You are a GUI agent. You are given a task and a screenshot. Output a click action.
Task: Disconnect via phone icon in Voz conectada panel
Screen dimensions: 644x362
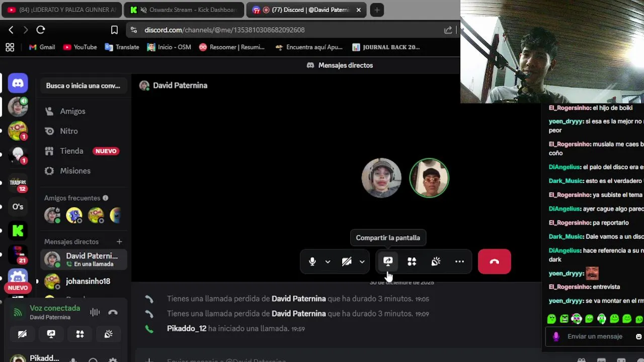(113, 313)
